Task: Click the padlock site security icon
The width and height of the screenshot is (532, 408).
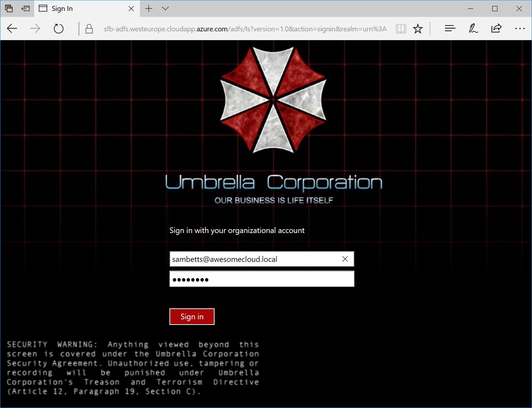Action: tap(89, 29)
